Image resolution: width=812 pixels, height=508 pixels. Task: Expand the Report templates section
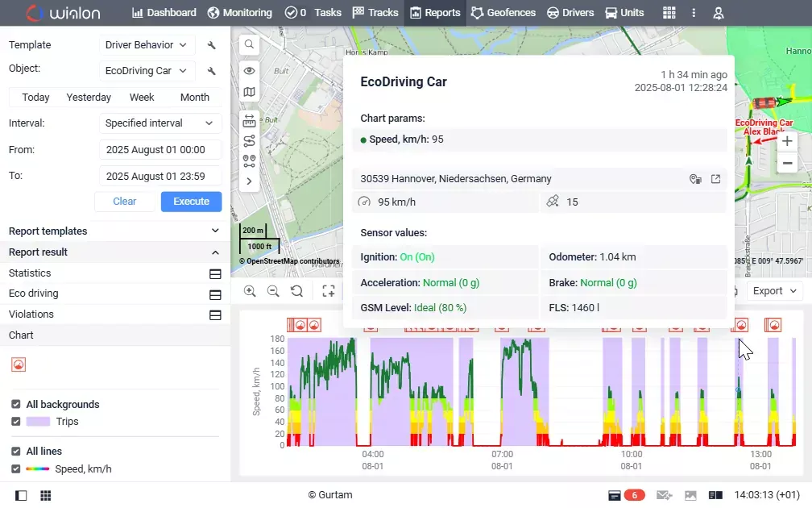(x=115, y=231)
